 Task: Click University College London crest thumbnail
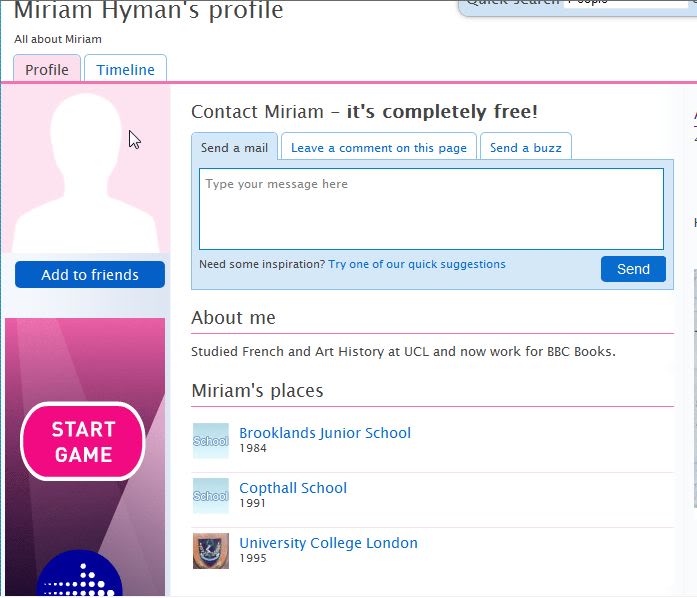[x=211, y=551]
